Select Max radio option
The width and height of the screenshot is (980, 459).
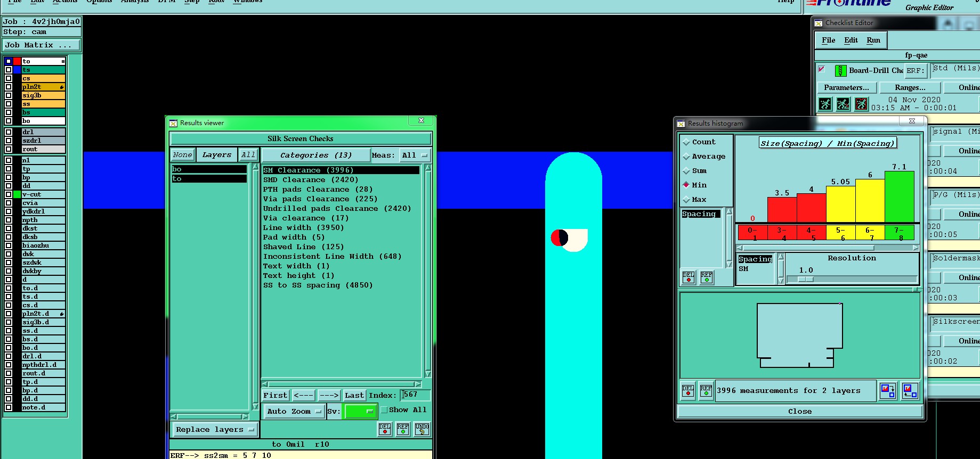coord(686,200)
